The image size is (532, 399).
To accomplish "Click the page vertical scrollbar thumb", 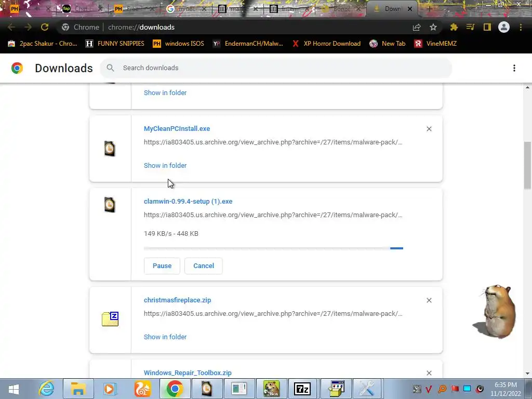I will [527, 165].
